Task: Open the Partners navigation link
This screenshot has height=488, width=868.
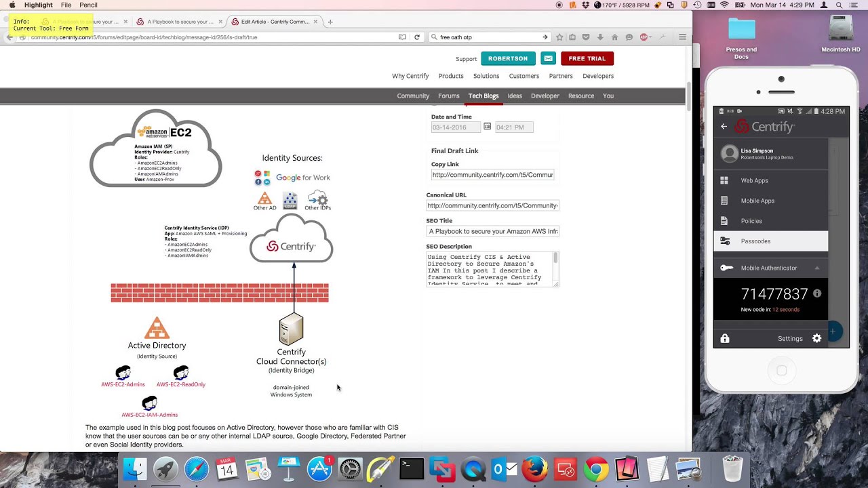Action: [x=561, y=76]
